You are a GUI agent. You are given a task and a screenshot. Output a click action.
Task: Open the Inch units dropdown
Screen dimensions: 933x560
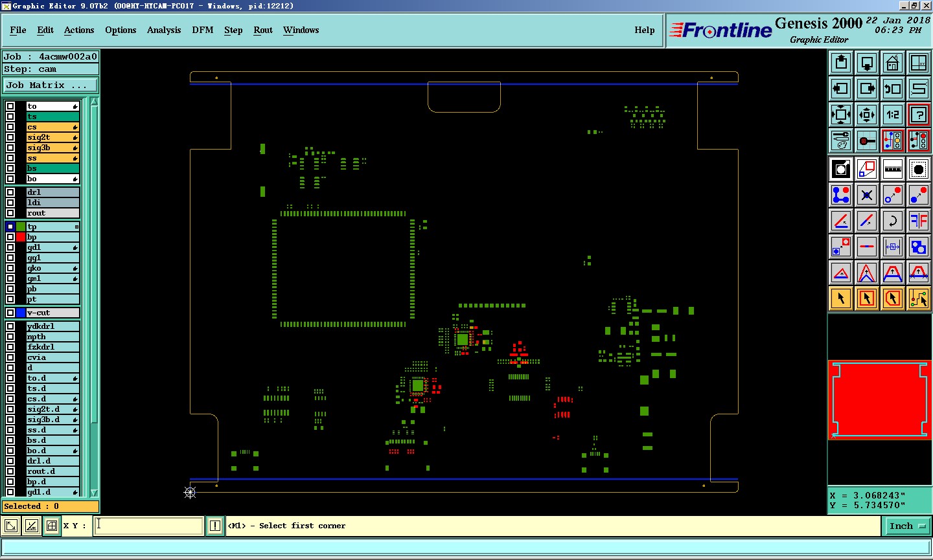point(907,526)
